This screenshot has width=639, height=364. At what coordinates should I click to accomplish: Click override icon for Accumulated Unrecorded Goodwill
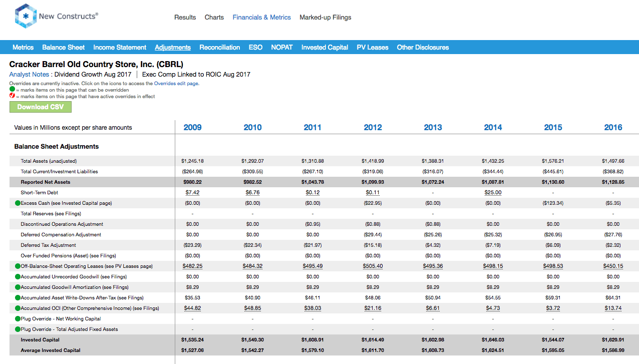tap(18, 277)
